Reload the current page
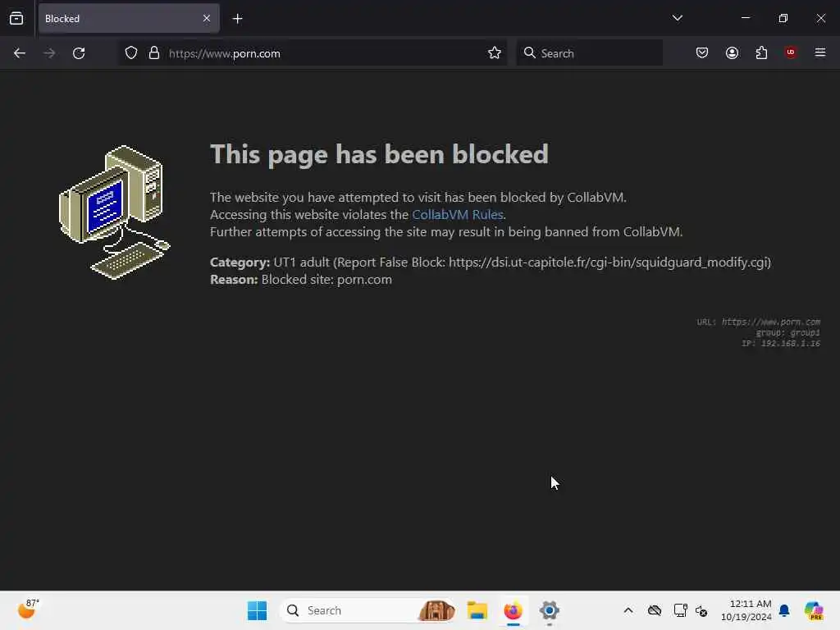840x630 pixels. click(79, 53)
